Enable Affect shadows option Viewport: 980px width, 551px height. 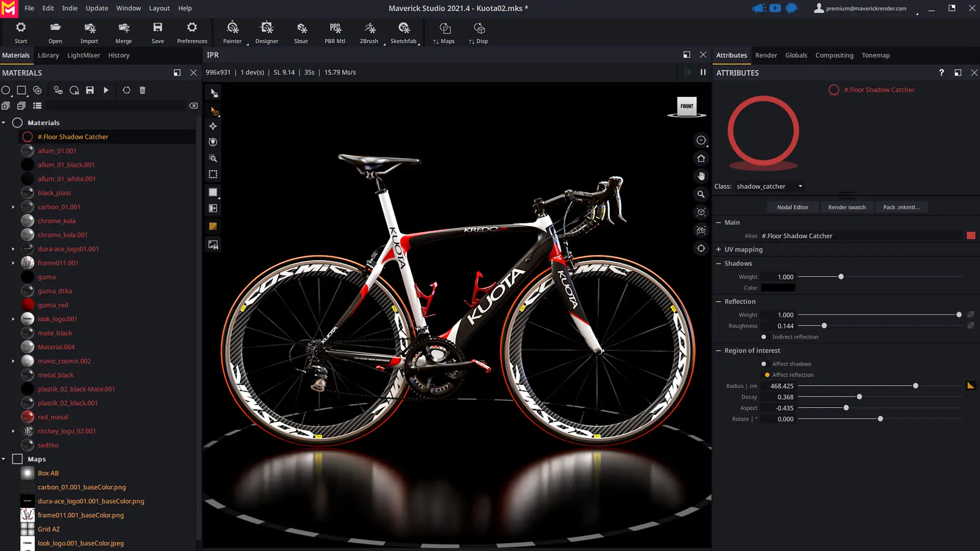point(764,364)
